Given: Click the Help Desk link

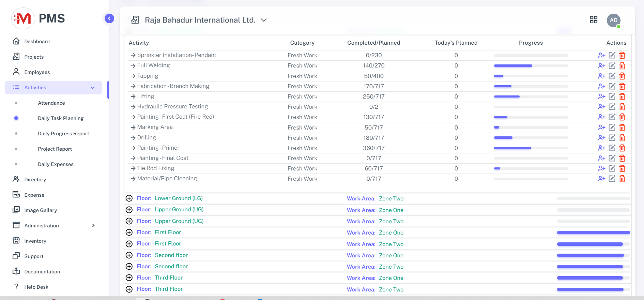Looking at the screenshot, I should coord(36,287).
